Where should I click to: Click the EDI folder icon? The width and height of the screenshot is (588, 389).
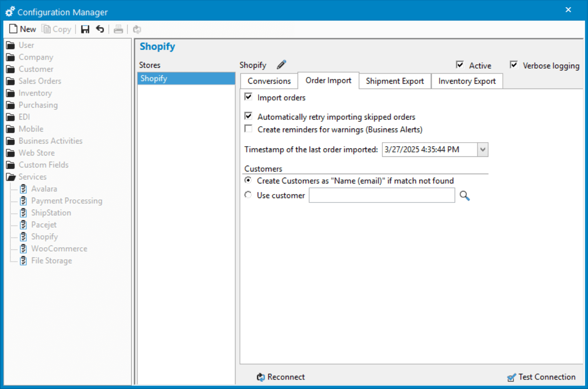pyautogui.click(x=11, y=117)
